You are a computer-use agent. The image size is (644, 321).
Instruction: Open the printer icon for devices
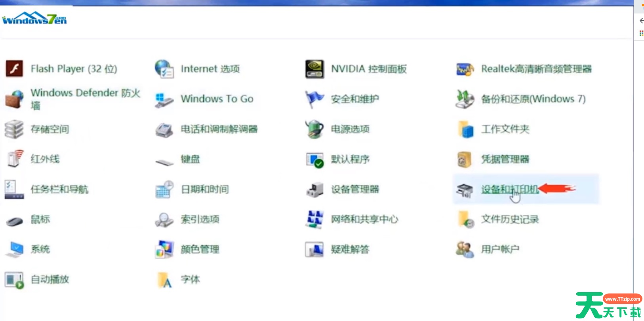(x=465, y=190)
